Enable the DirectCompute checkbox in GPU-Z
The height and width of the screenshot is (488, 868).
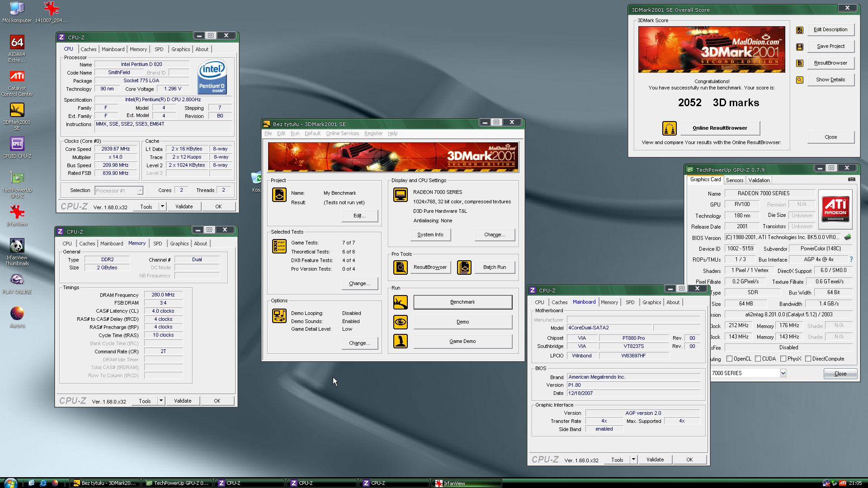click(x=808, y=359)
